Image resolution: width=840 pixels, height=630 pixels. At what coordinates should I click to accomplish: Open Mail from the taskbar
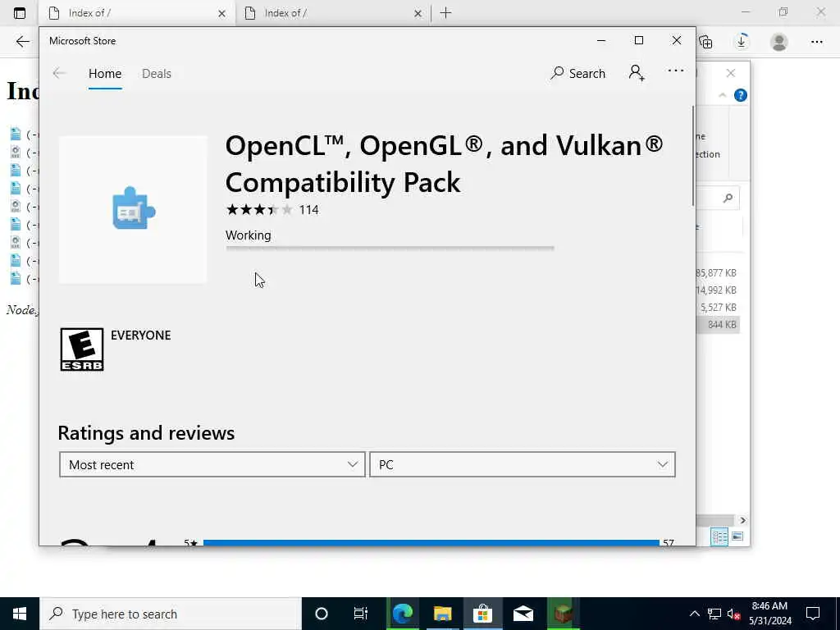[523, 614]
